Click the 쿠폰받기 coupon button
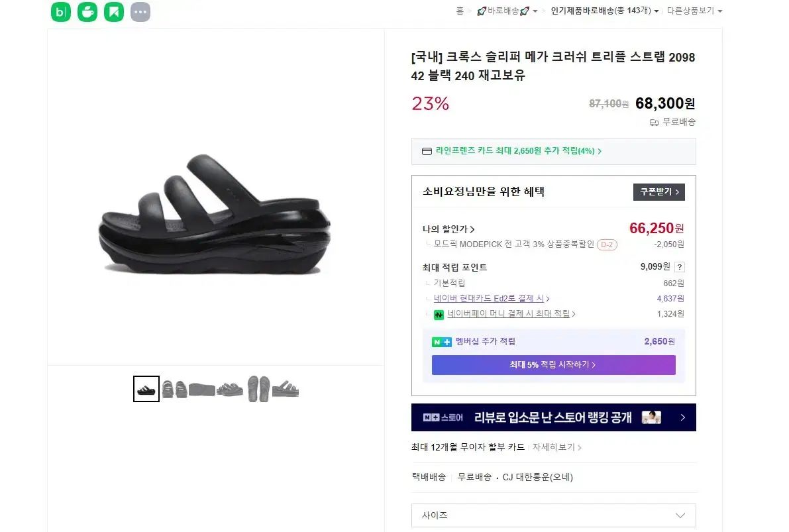Screen dimensions: 789x532 point(658,191)
